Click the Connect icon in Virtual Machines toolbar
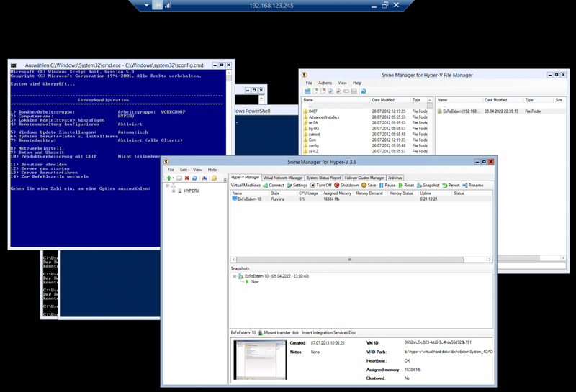 (265, 186)
